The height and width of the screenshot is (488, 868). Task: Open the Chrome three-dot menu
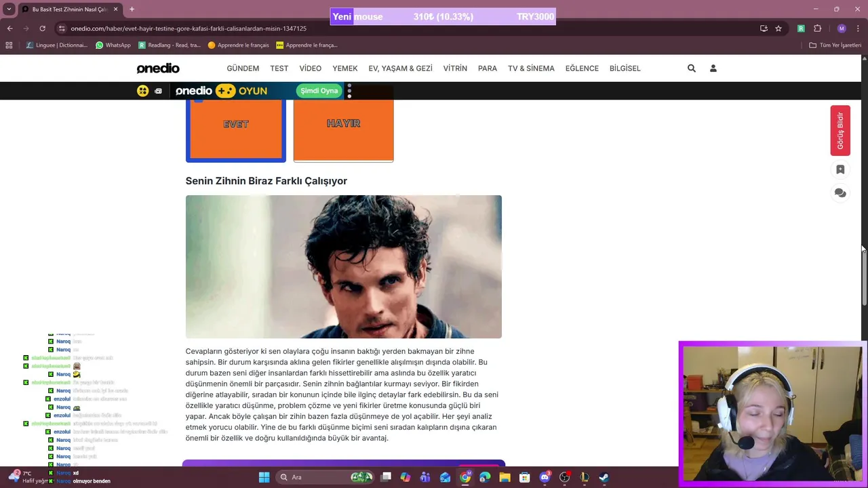[859, 28]
